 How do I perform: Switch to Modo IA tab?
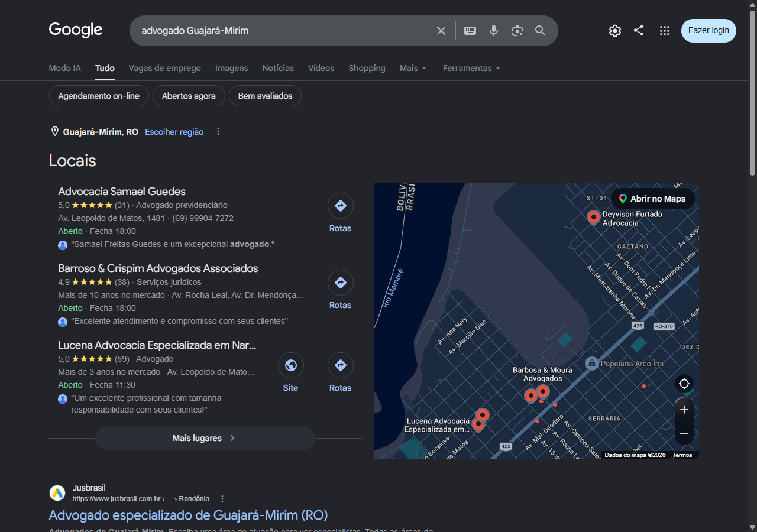click(64, 68)
